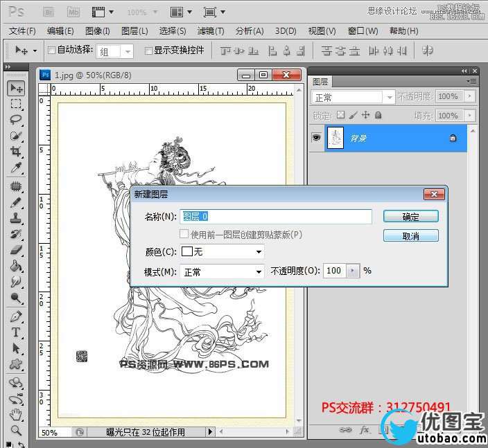Click the 图层 panel tab

click(320, 82)
